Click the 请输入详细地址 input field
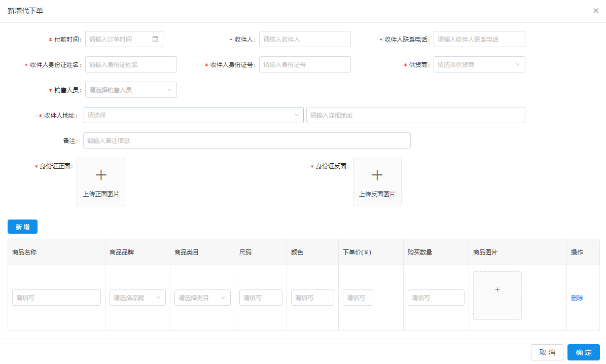The width and height of the screenshot is (606, 364). click(416, 115)
